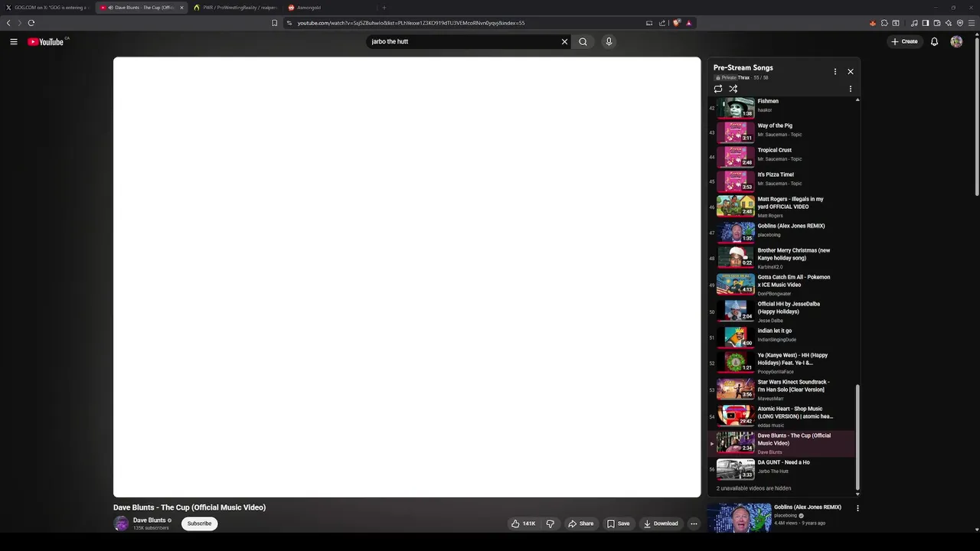The image size is (980, 551).
Task: Open Dave Blunts channel name link
Action: point(149,520)
